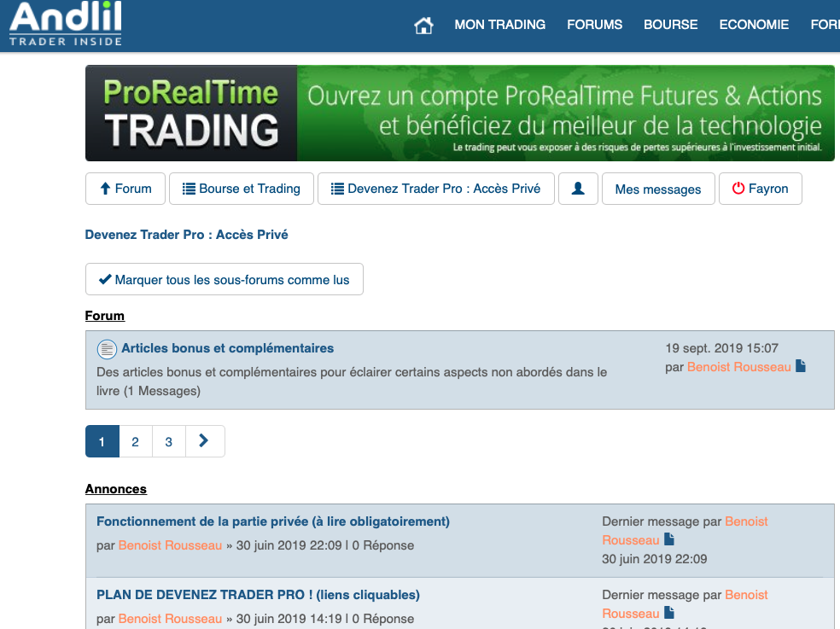Click the '30 juin 2019 22:09' last message date

point(654,559)
